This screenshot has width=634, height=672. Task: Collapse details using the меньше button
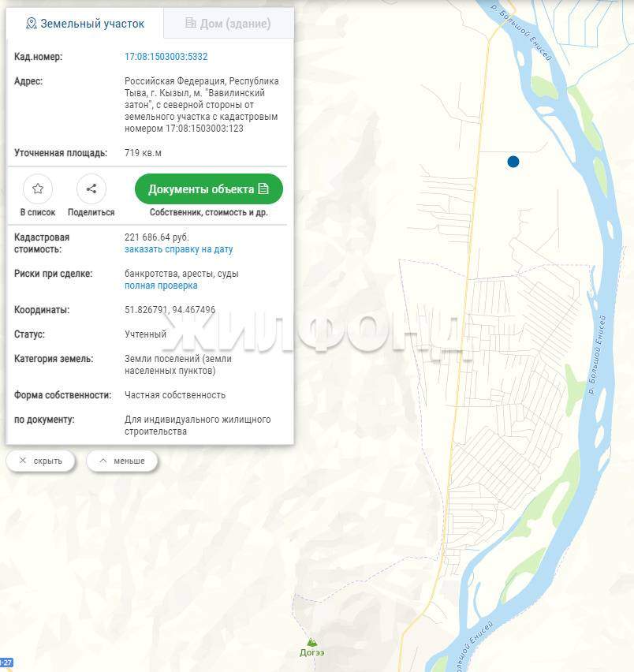coord(122,461)
